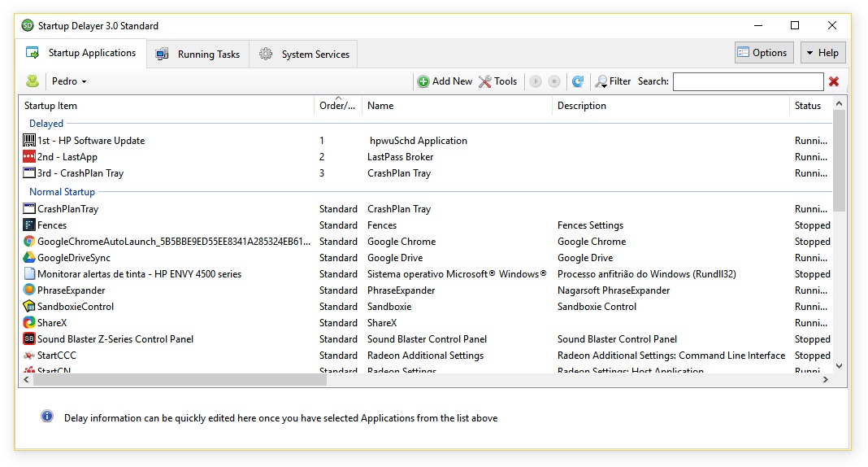The width and height of the screenshot is (868, 467).
Task: Click the GoogleDriveSync icon
Action: pos(29,257)
